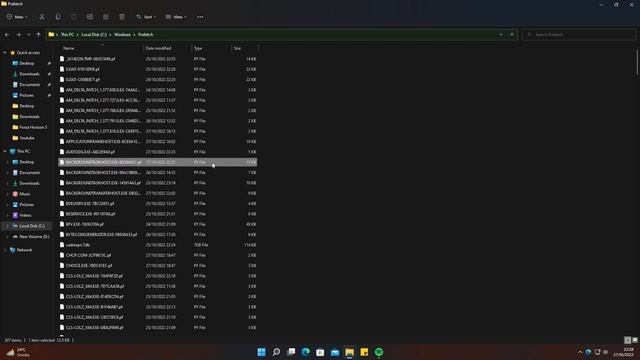Click Windows in address breadcrumb
Screen dimensions: 640x360
tap(122, 35)
